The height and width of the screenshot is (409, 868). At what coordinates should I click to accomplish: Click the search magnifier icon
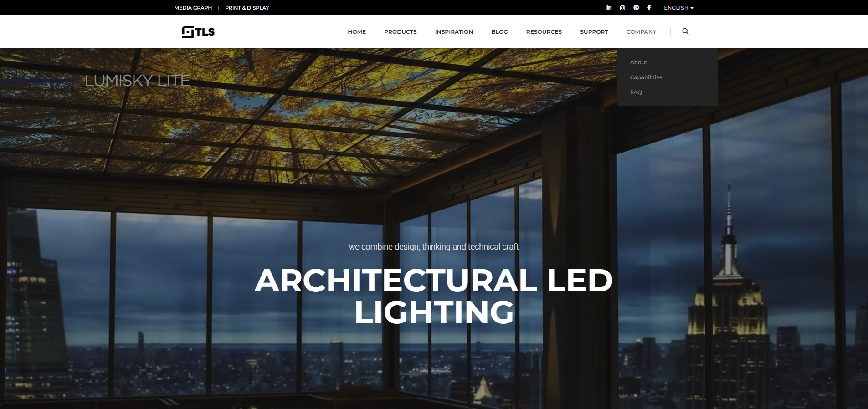(685, 31)
